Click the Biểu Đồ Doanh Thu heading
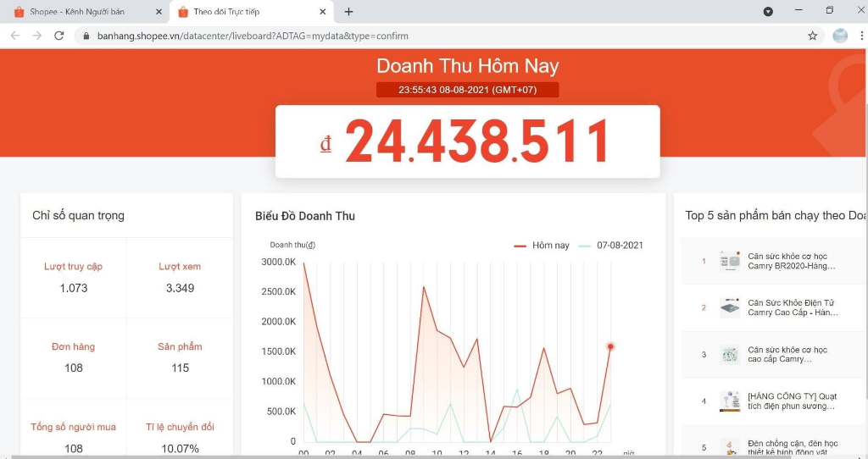The width and height of the screenshot is (868, 459). point(305,216)
